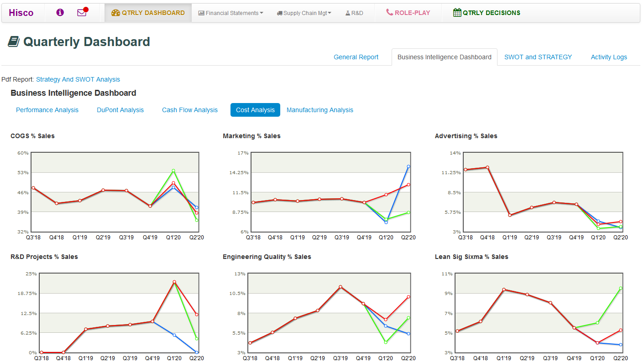
Task: Click the flask icon for R&D
Action: point(347,13)
